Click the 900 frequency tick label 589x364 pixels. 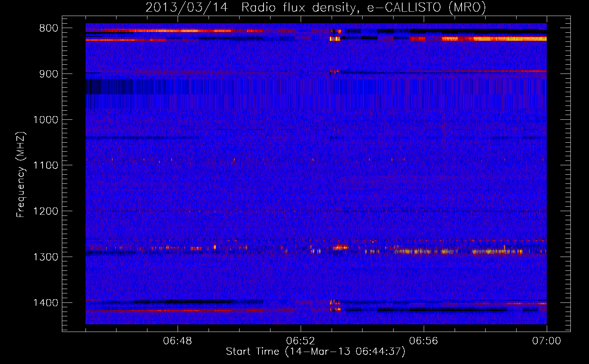49,74
